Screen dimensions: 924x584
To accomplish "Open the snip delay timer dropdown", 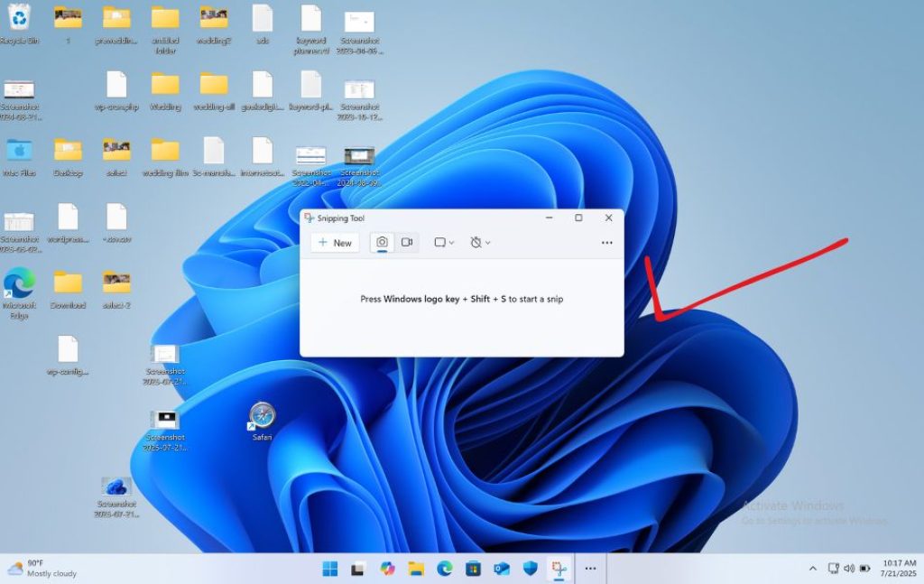I will point(479,243).
